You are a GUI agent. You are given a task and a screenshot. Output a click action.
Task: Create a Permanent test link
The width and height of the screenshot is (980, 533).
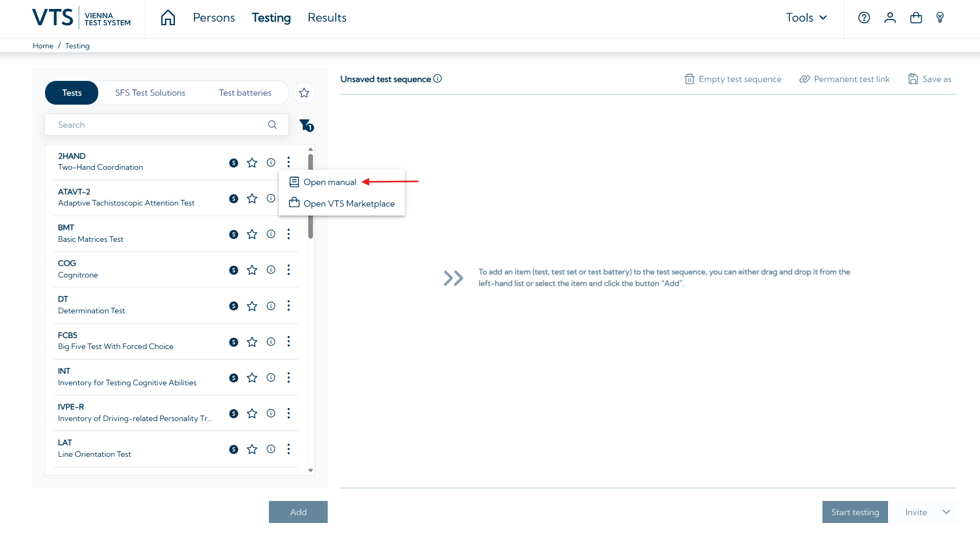(x=845, y=79)
